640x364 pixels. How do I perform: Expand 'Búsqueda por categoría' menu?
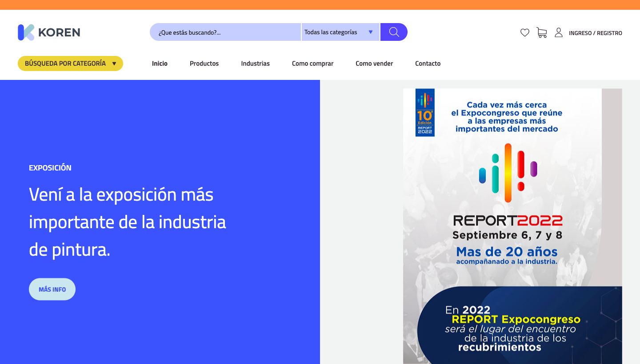(70, 63)
